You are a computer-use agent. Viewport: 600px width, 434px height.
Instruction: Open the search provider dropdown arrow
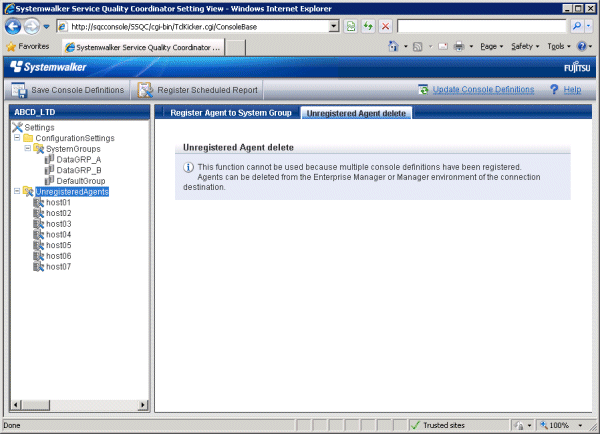589,26
